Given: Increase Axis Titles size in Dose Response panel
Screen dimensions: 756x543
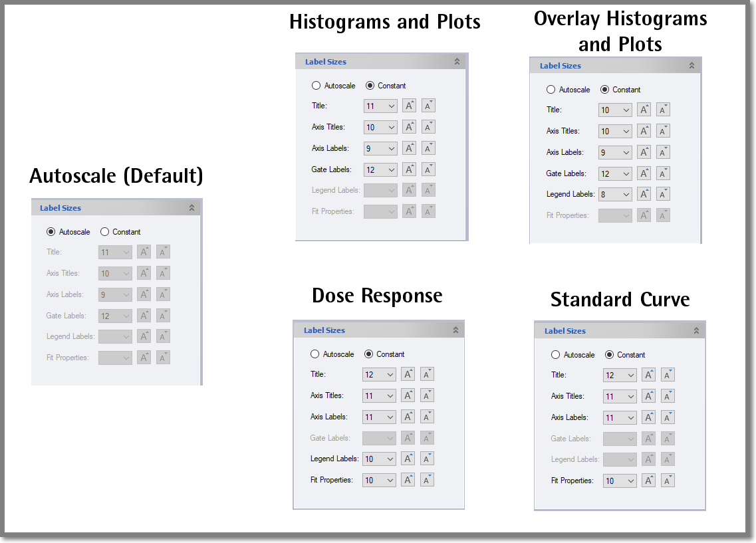Looking at the screenshot, I should pos(408,395).
